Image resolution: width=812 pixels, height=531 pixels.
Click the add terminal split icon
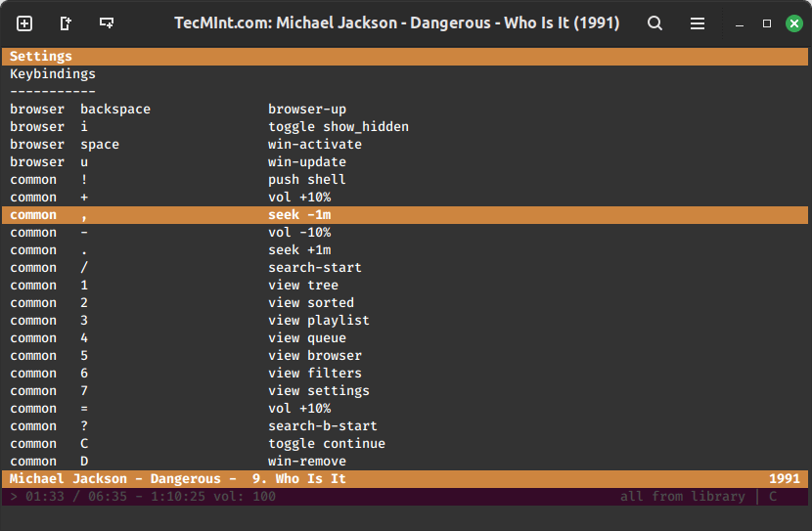tap(107, 23)
